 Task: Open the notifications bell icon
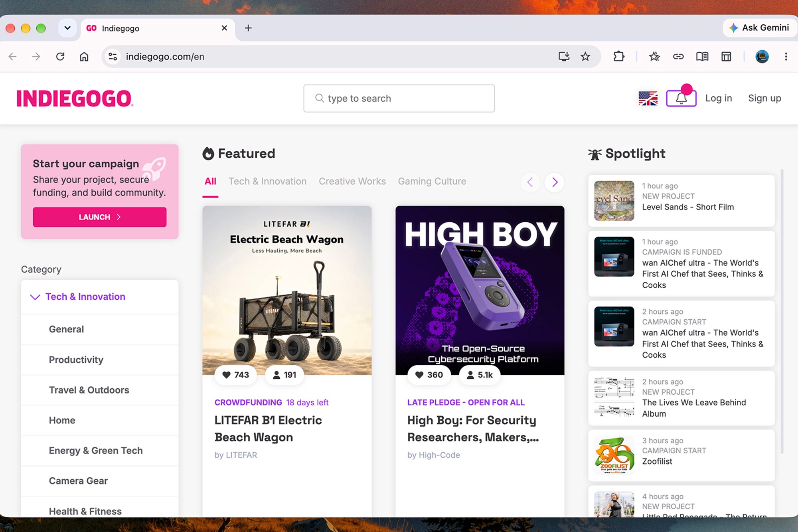[681, 98]
